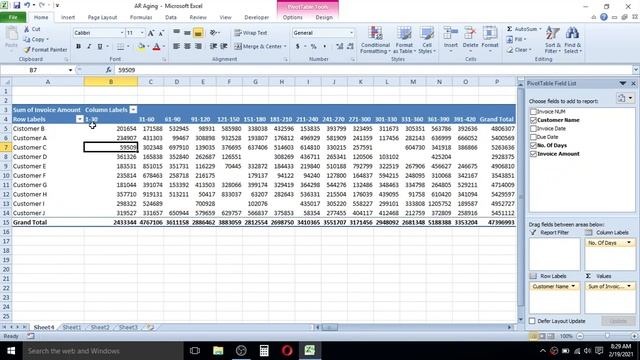Open Sort & Filter menu

pyautogui.click(x=553, y=40)
